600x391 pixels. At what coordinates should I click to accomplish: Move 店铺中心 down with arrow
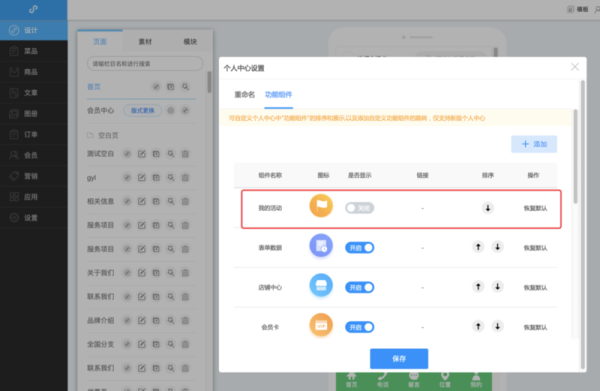click(x=497, y=287)
